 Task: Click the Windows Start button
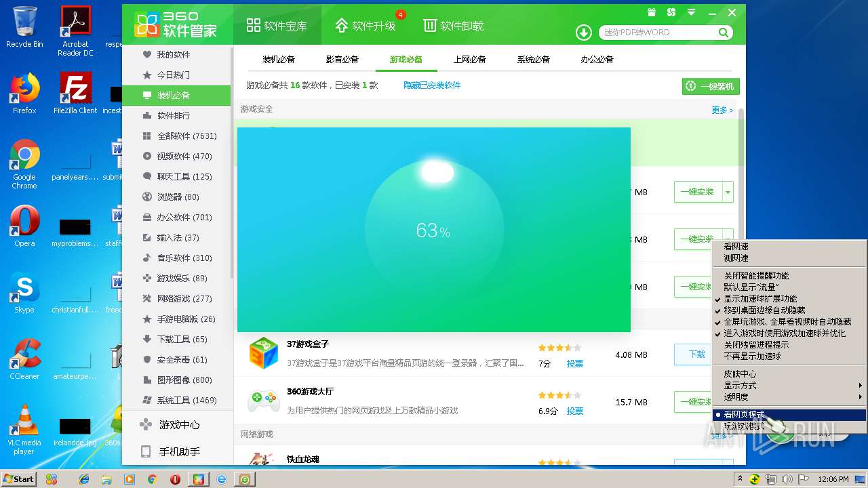(18, 479)
